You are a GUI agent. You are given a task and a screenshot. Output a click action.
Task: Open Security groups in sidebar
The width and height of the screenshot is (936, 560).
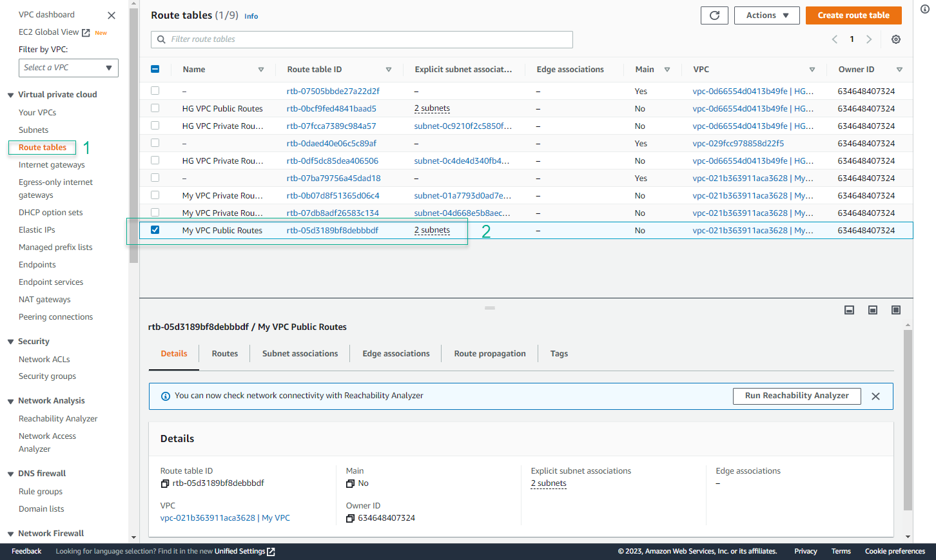(47, 376)
